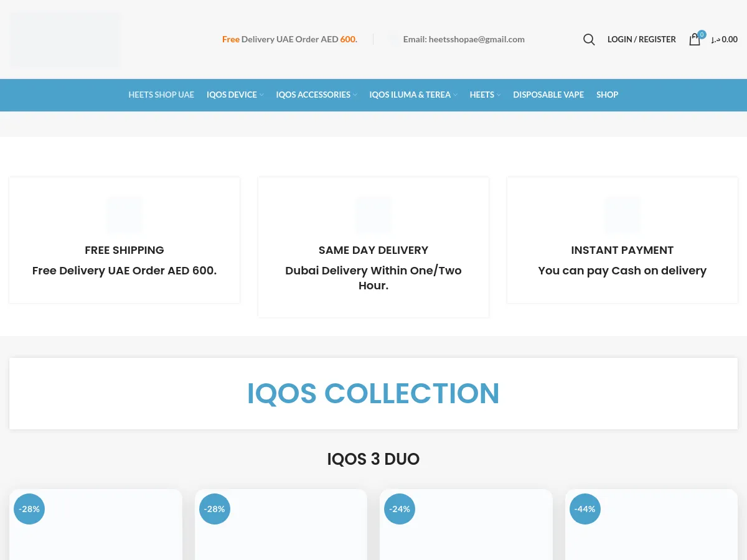Viewport: 747px width, 560px height.
Task: Click the icon above FREE SHIPPING
Action: pyautogui.click(x=125, y=215)
